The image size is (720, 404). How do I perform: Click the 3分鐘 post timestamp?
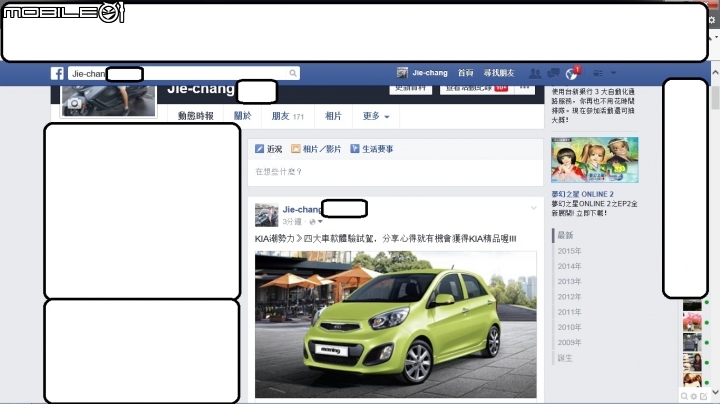292,222
